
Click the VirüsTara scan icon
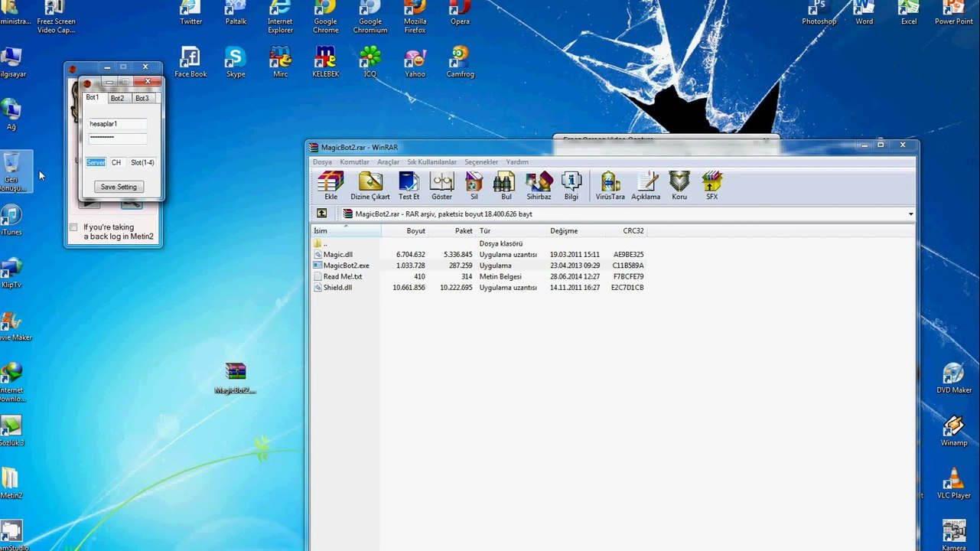(610, 186)
